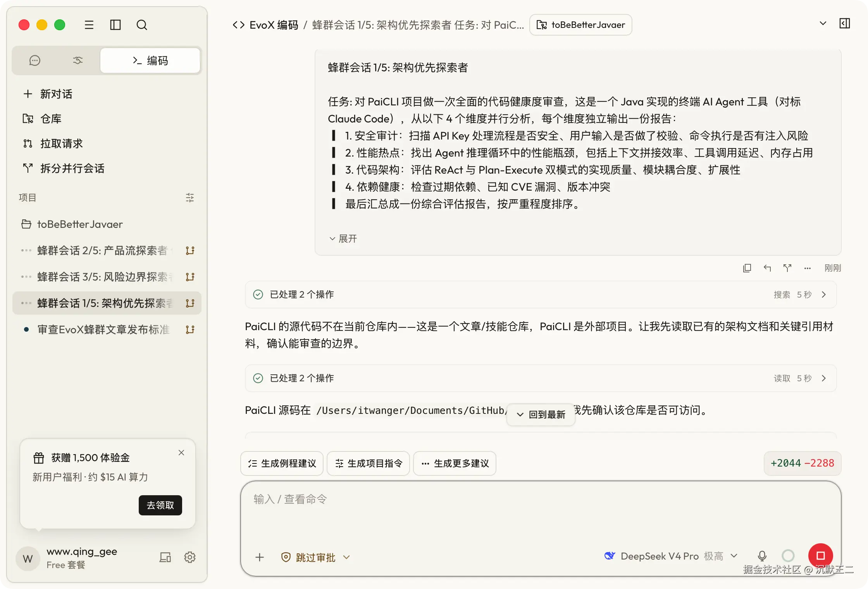
Task: Open session 蜂群会话 2/5: 产品流探索者
Action: 102,250
